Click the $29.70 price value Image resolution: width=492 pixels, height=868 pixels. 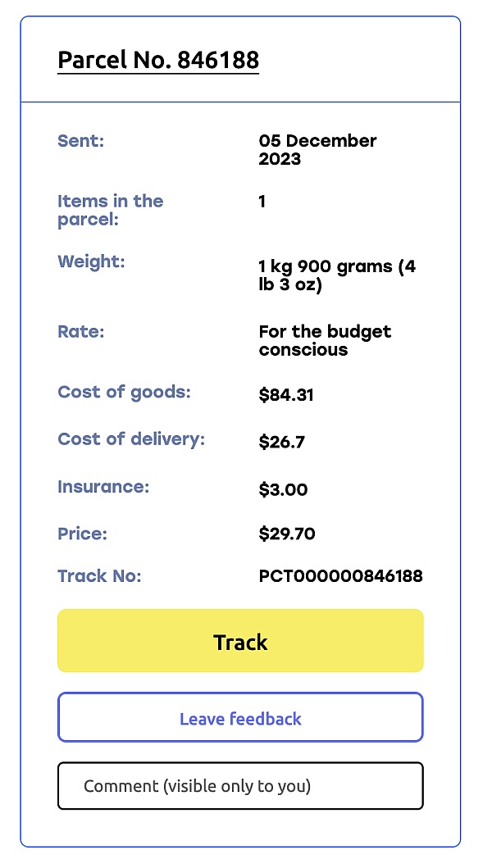(x=287, y=534)
